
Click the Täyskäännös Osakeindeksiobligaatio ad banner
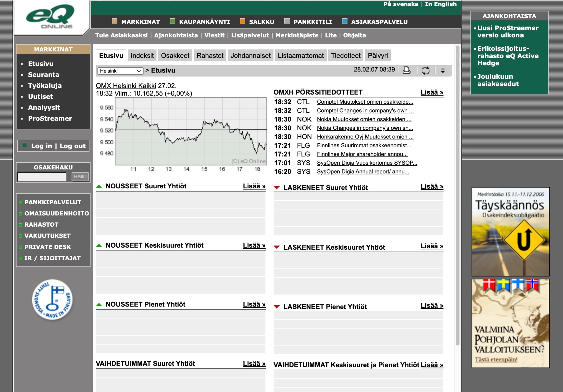pos(510,232)
